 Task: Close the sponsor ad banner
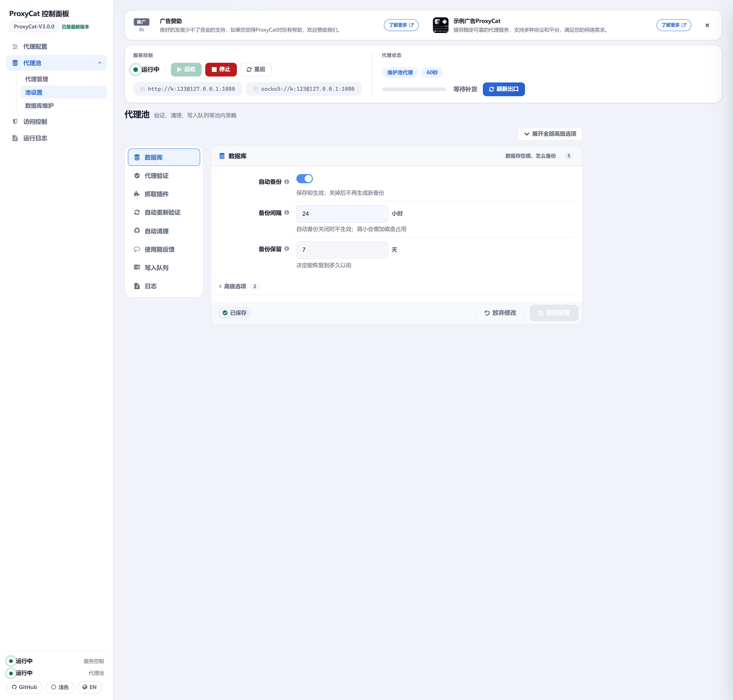[x=707, y=25]
